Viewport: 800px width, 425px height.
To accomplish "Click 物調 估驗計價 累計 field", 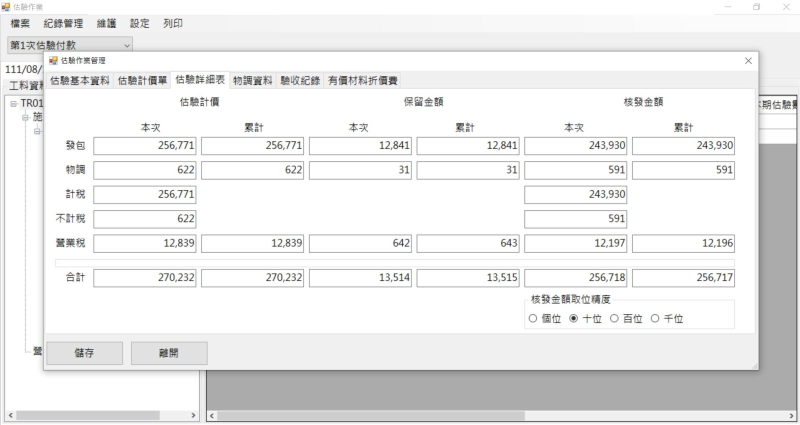I will [x=253, y=170].
